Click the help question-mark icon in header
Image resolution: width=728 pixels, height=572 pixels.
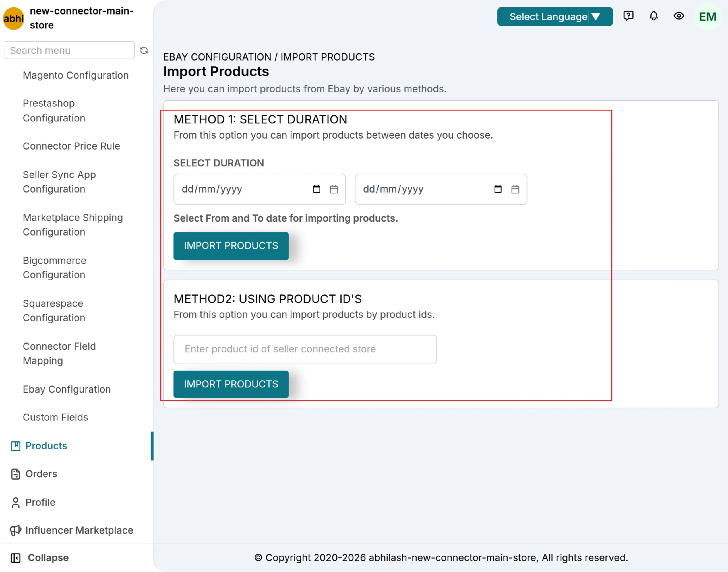(x=628, y=16)
